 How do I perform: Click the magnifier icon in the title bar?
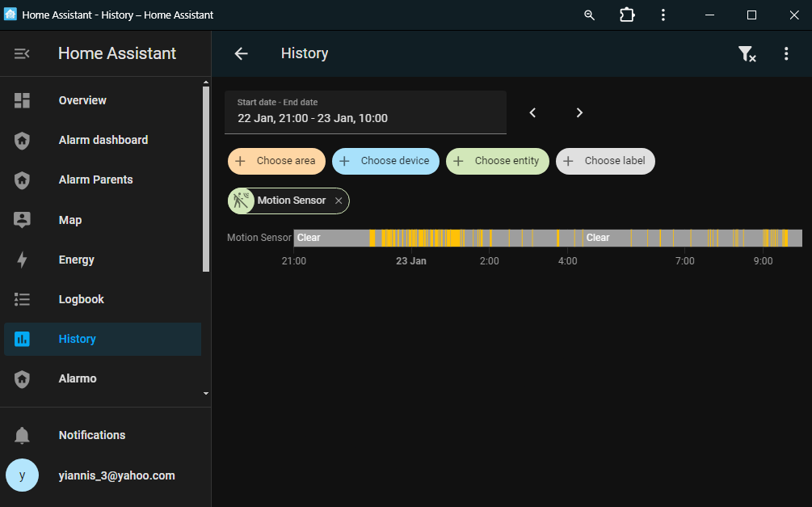pyautogui.click(x=589, y=15)
